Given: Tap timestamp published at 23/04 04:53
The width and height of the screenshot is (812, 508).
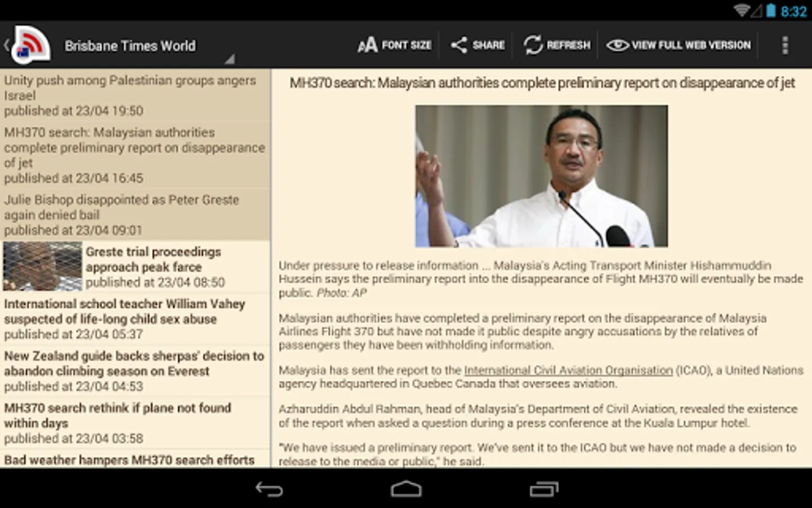Looking at the screenshot, I should pyautogui.click(x=73, y=387).
